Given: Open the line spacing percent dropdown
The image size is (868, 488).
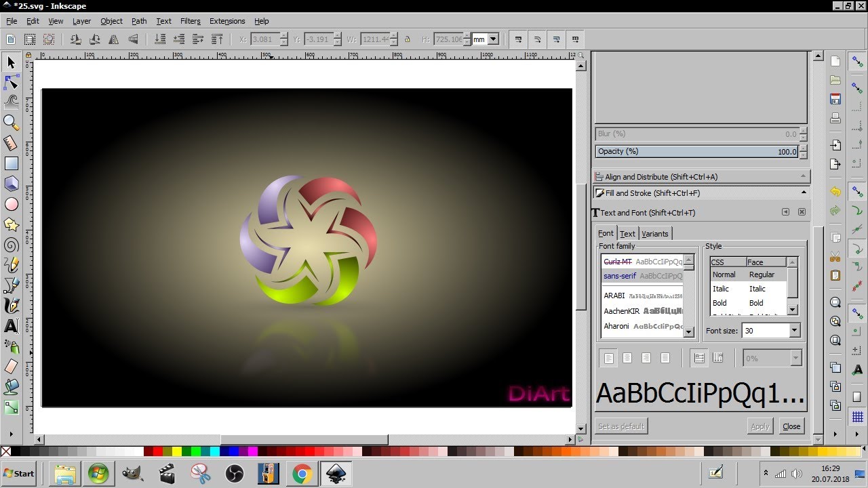Looking at the screenshot, I should (x=796, y=358).
